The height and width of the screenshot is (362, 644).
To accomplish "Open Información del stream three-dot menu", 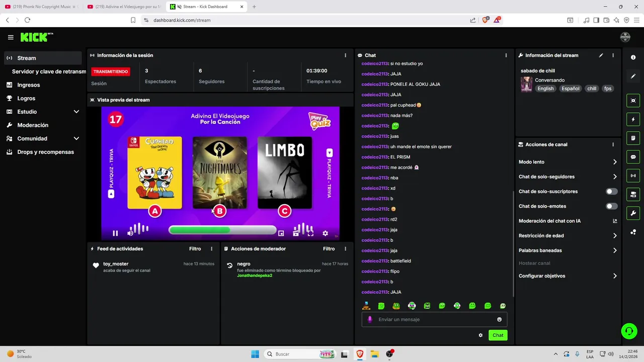I will [x=613, y=55].
